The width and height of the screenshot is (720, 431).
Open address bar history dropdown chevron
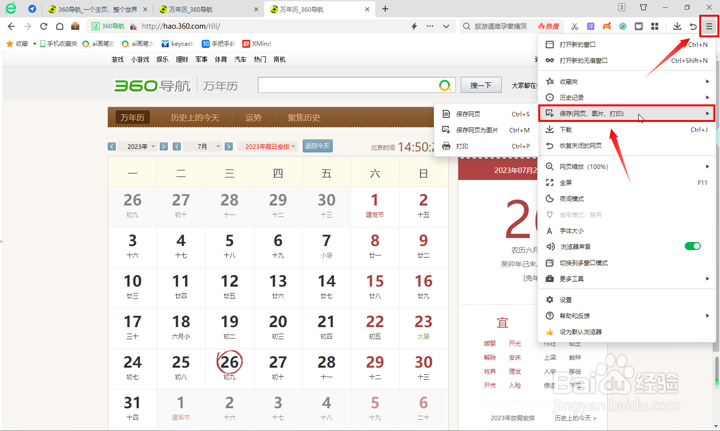click(x=446, y=27)
